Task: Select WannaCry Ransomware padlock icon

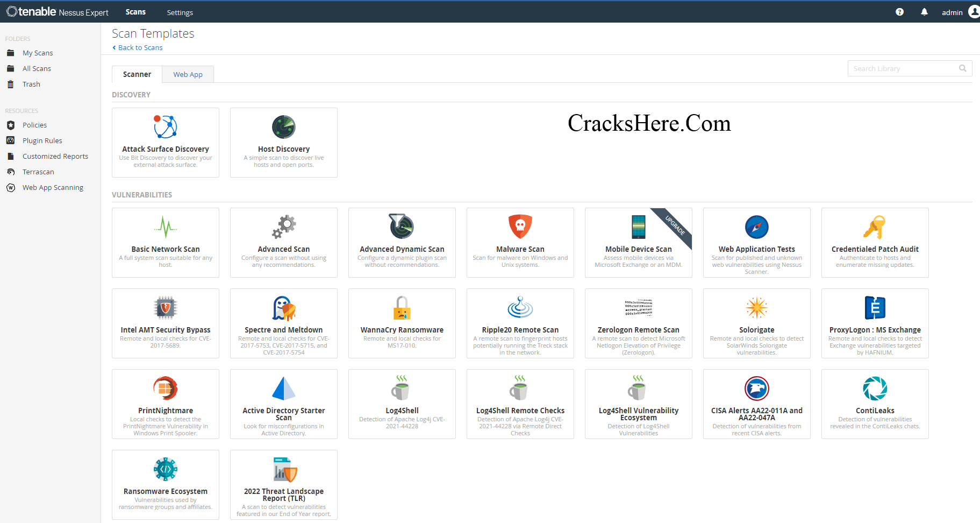Action: coord(402,308)
